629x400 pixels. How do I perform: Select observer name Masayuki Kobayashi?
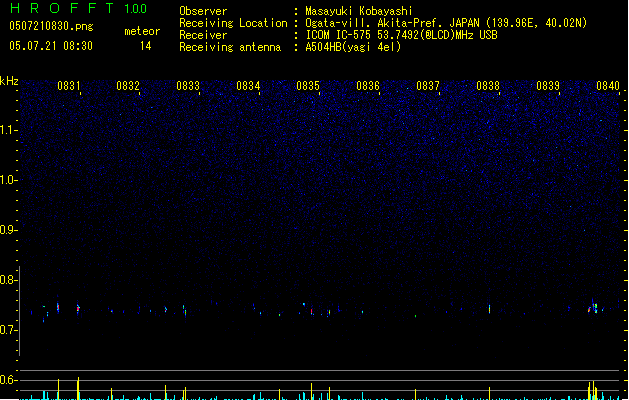click(x=359, y=11)
